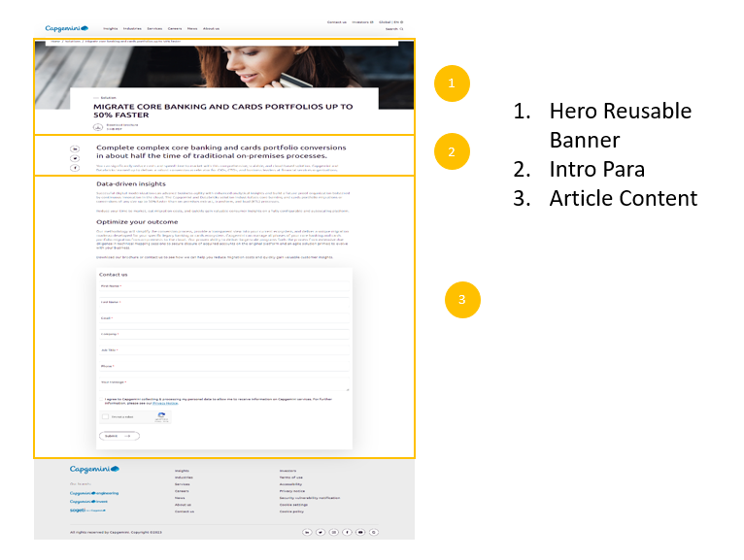This screenshot has height=560, width=744.
Task: Click into the First Name field
Action: click(223, 290)
